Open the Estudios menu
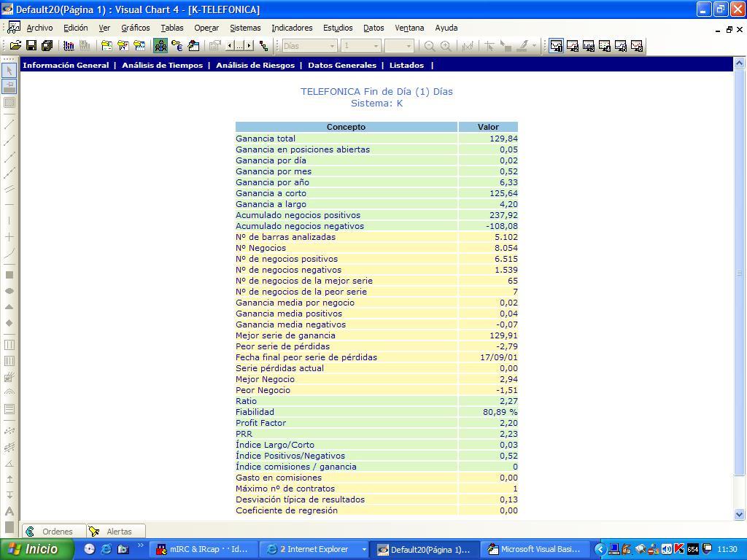The width and height of the screenshot is (747, 560). [338, 28]
